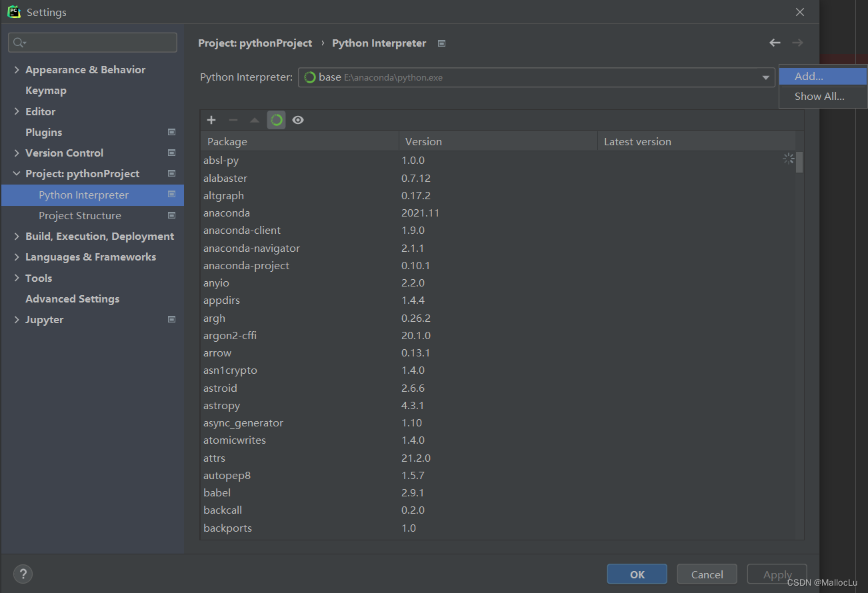
Task: Select the anaconda-client package row
Action: point(498,231)
